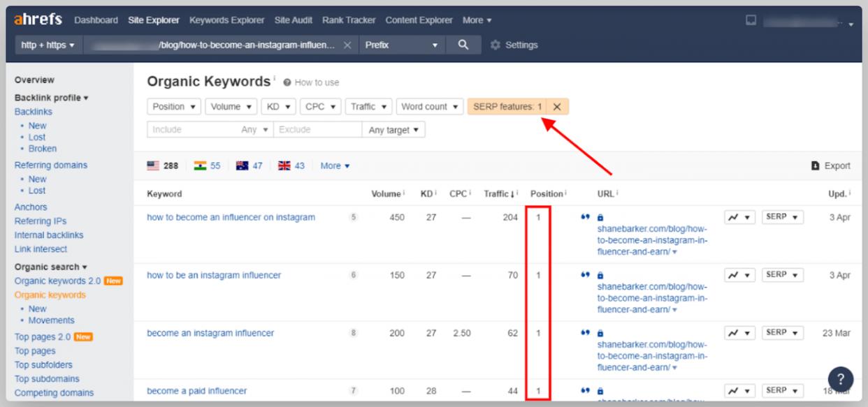The image size is (868, 407).
Task: Open Rank Tracker
Action: pos(349,20)
